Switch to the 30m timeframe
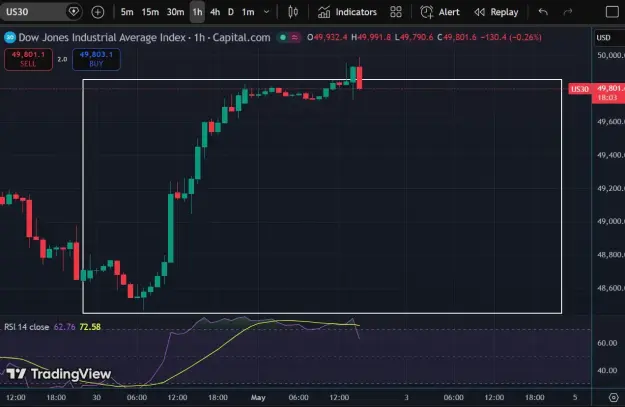625x407 pixels. click(175, 12)
